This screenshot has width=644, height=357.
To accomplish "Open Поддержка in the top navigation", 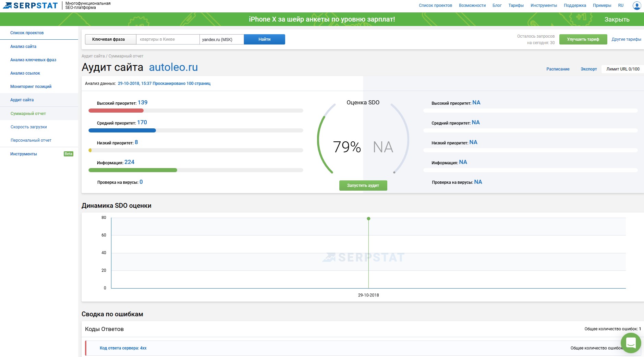I will tap(575, 5).
